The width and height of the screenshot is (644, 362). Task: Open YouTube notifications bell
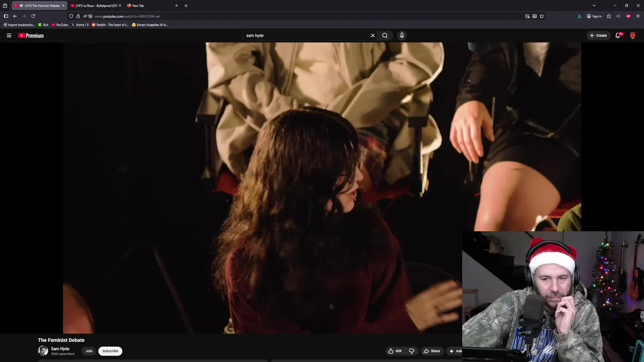tap(618, 35)
